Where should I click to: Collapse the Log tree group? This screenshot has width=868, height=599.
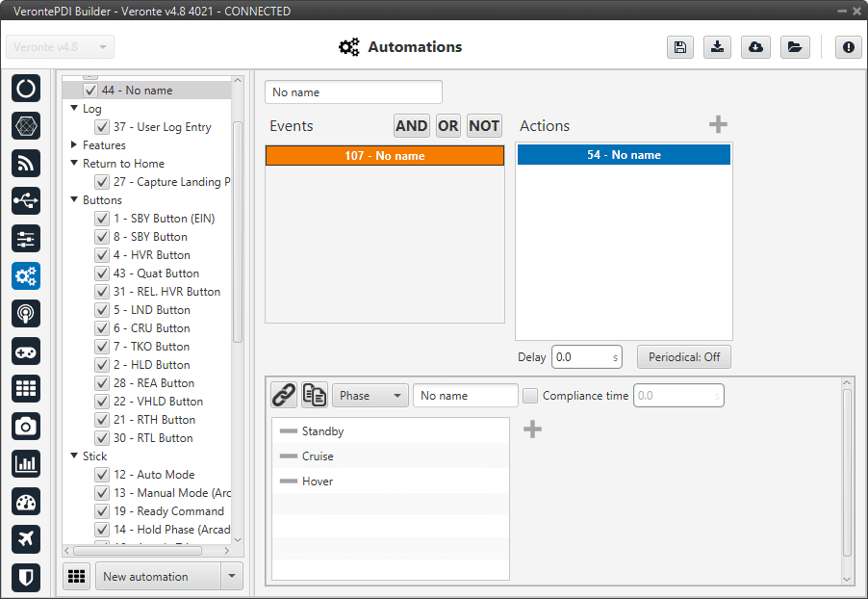[x=74, y=108]
